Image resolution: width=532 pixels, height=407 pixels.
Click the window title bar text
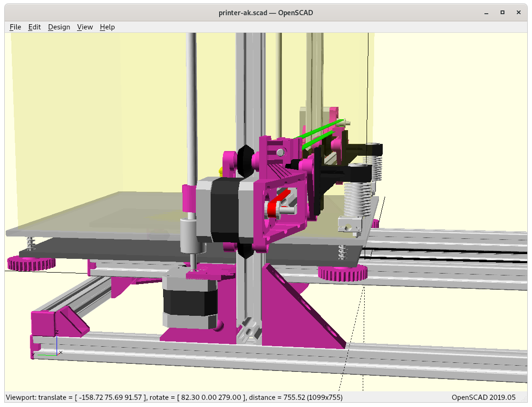point(265,13)
